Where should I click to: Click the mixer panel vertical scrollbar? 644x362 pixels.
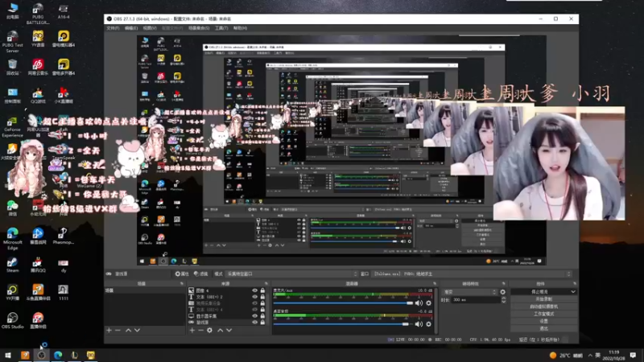tap(436, 311)
